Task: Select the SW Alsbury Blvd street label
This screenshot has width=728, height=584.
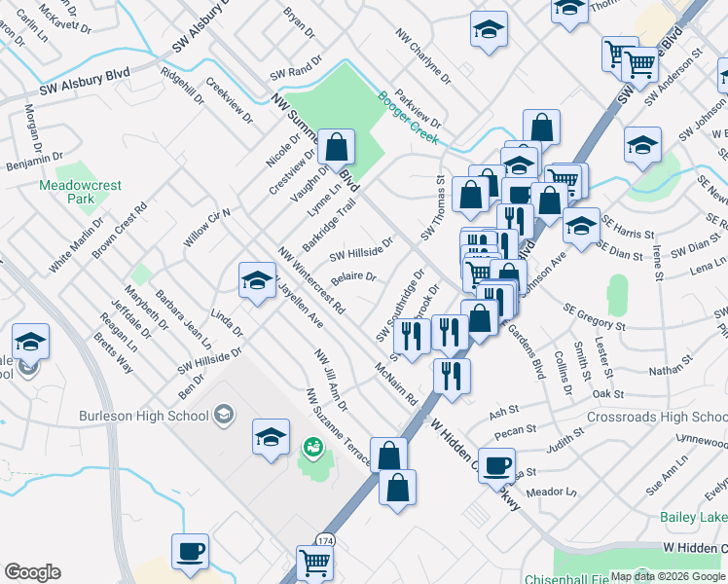Action: click(85, 81)
